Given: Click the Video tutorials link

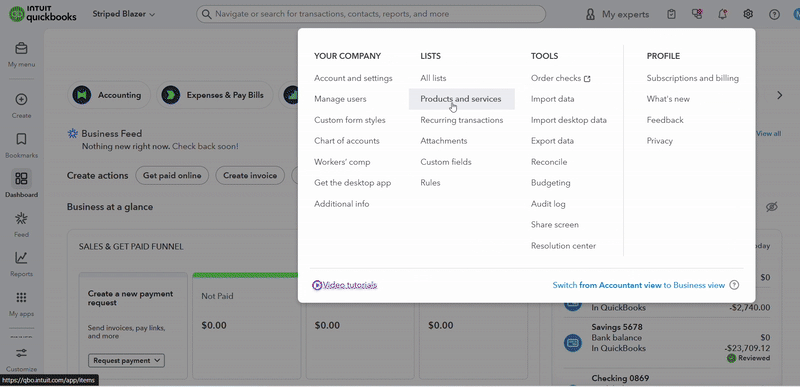Looking at the screenshot, I should pos(349,285).
